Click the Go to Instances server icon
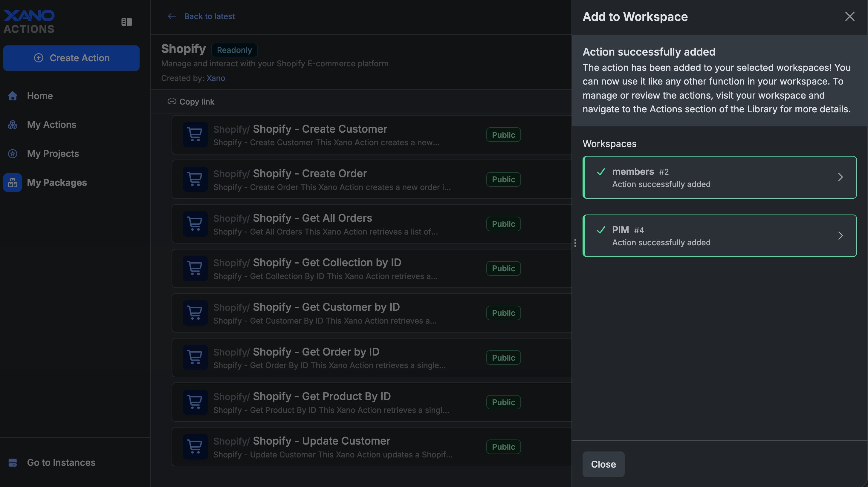This screenshot has width=868, height=487. [13, 463]
